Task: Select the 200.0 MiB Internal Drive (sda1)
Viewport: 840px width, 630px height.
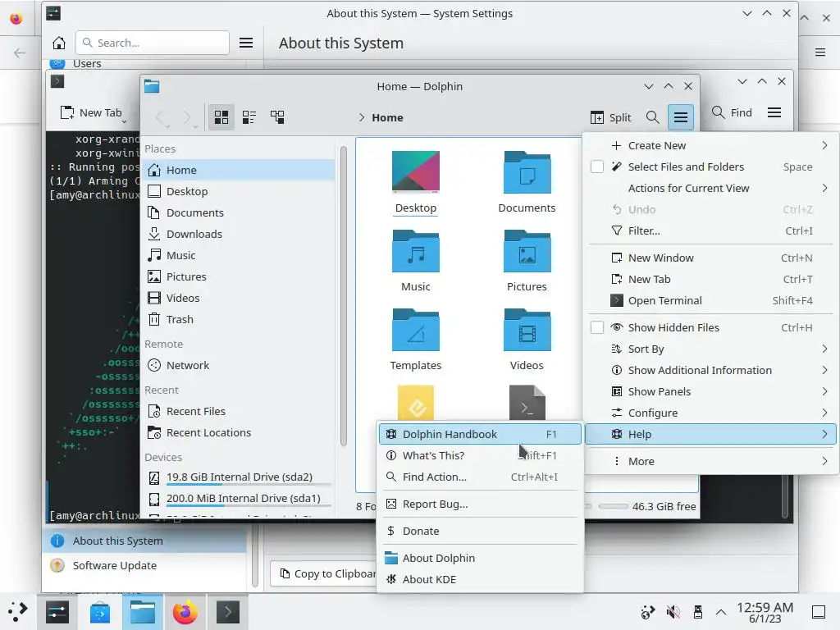Action: point(238,499)
